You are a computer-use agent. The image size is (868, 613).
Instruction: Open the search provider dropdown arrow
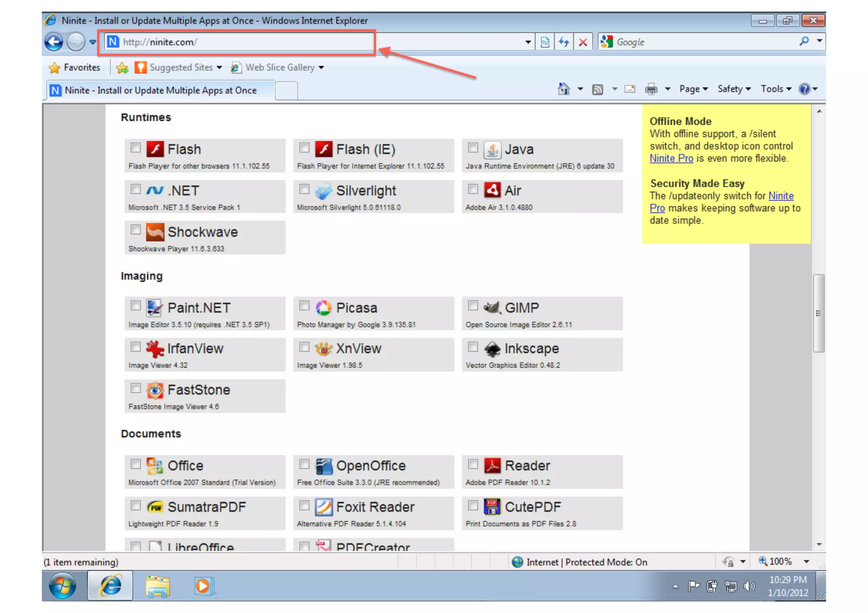(819, 41)
